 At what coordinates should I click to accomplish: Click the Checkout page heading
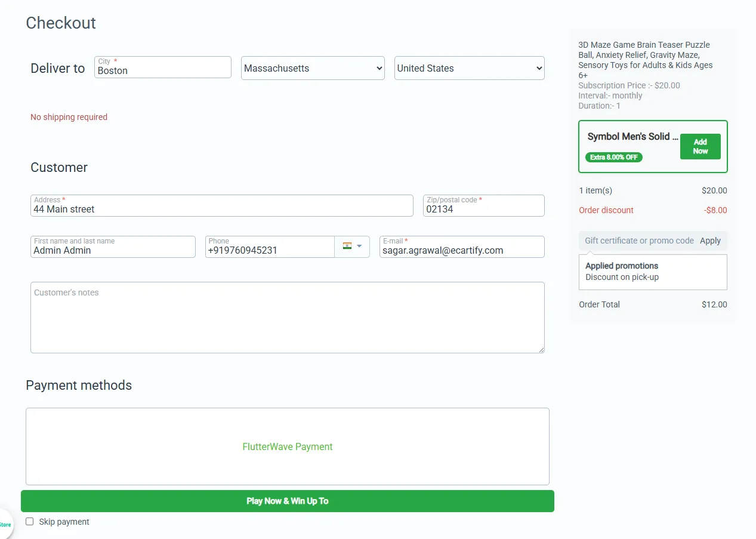(61, 23)
